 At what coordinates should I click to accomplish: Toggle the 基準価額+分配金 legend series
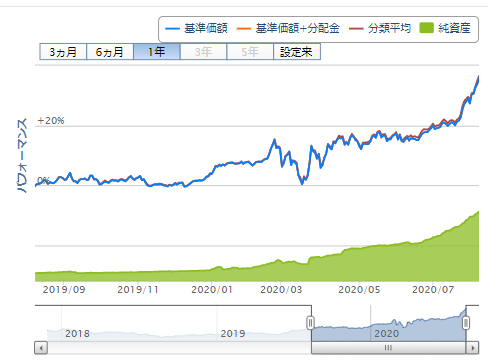click(x=288, y=28)
